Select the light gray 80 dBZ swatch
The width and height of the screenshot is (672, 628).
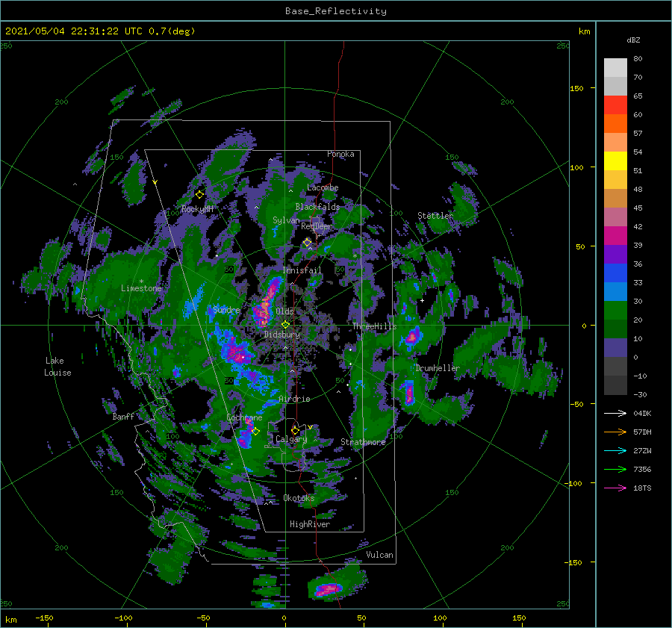tap(615, 68)
